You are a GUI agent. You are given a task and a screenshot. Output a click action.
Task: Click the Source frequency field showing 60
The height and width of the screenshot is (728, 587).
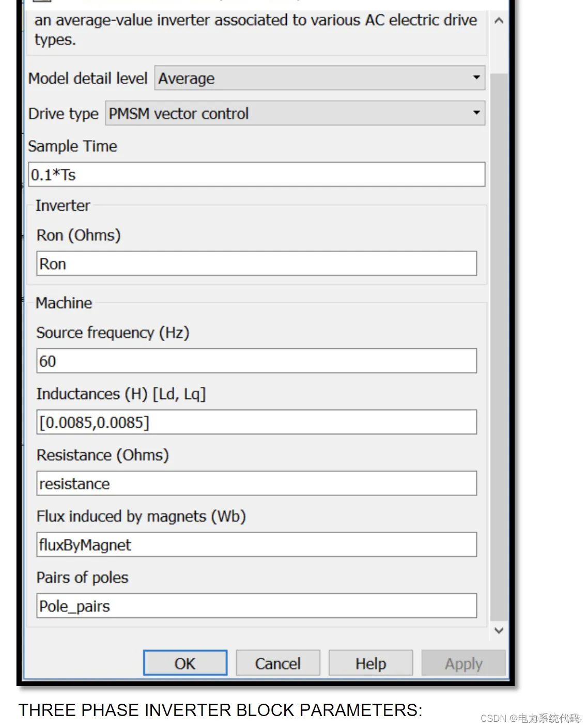257,361
